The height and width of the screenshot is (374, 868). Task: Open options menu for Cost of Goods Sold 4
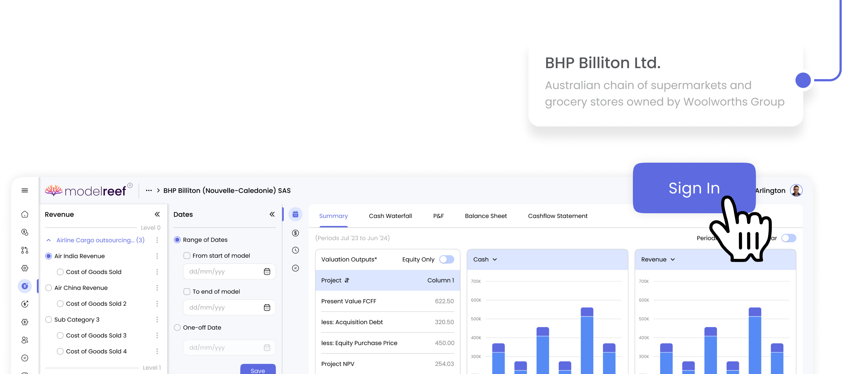tap(157, 351)
